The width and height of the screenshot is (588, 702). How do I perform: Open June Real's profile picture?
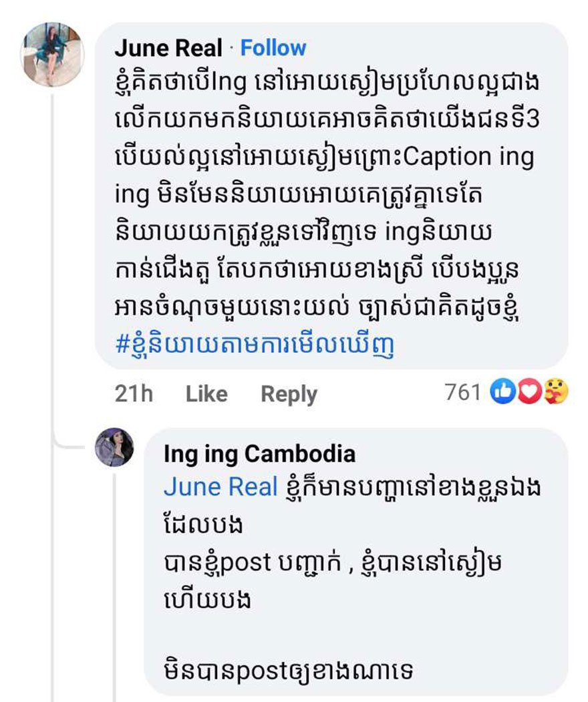click(x=53, y=54)
